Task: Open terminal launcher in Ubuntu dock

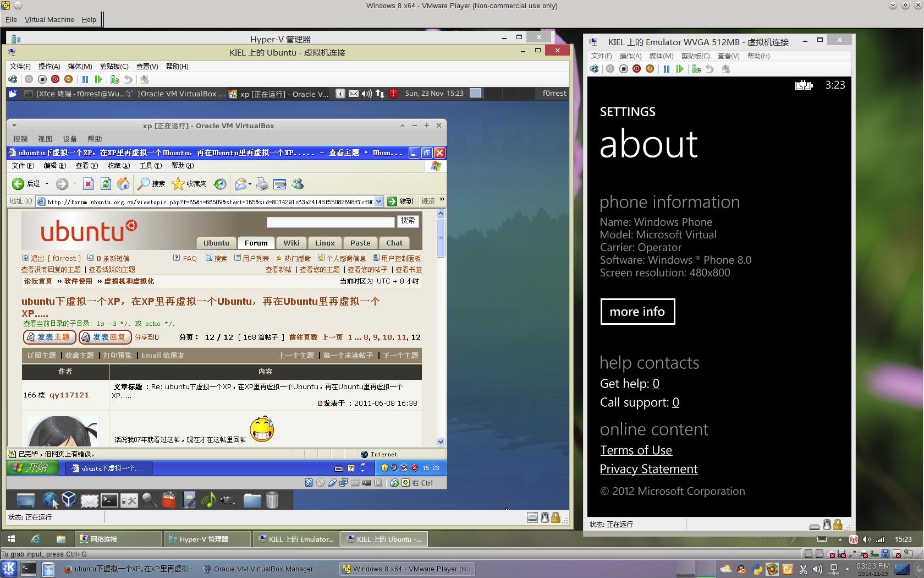Action: pos(109,500)
